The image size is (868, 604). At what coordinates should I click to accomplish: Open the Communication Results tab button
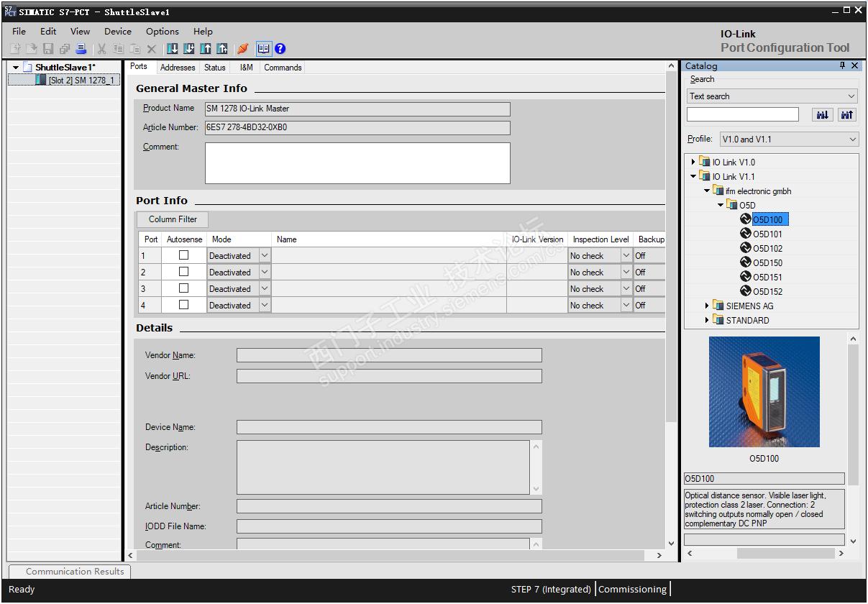point(75,572)
